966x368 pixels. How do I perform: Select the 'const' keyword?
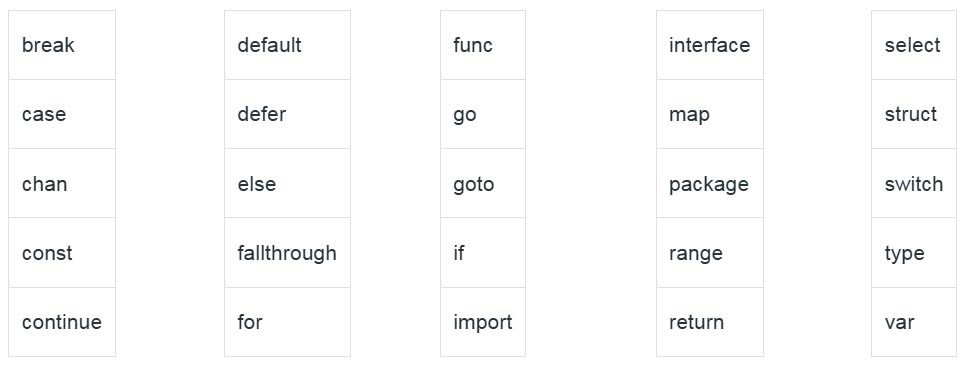tap(47, 253)
